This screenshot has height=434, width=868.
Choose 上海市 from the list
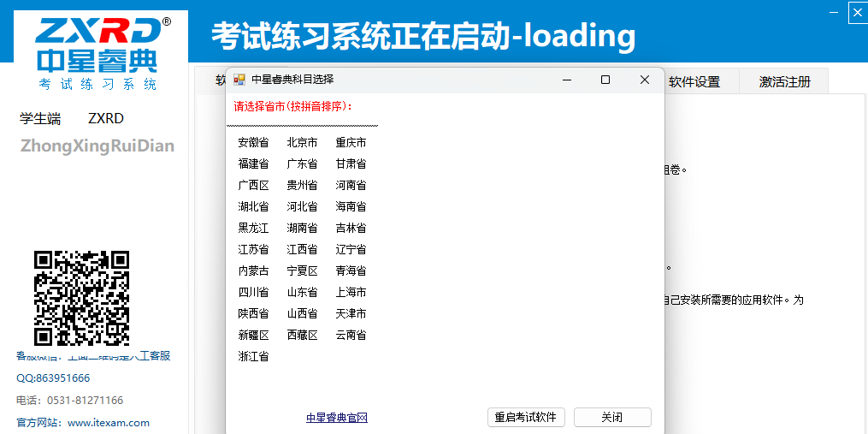click(351, 293)
